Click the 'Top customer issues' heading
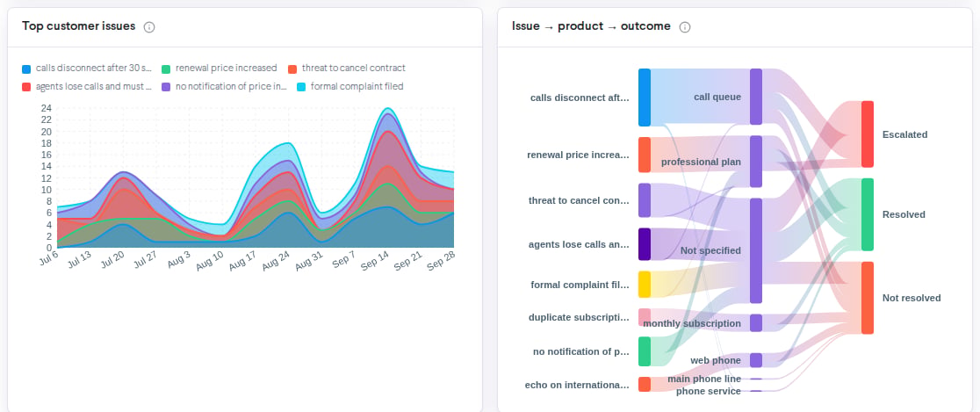This screenshot has width=980, height=412. pyautogui.click(x=79, y=26)
